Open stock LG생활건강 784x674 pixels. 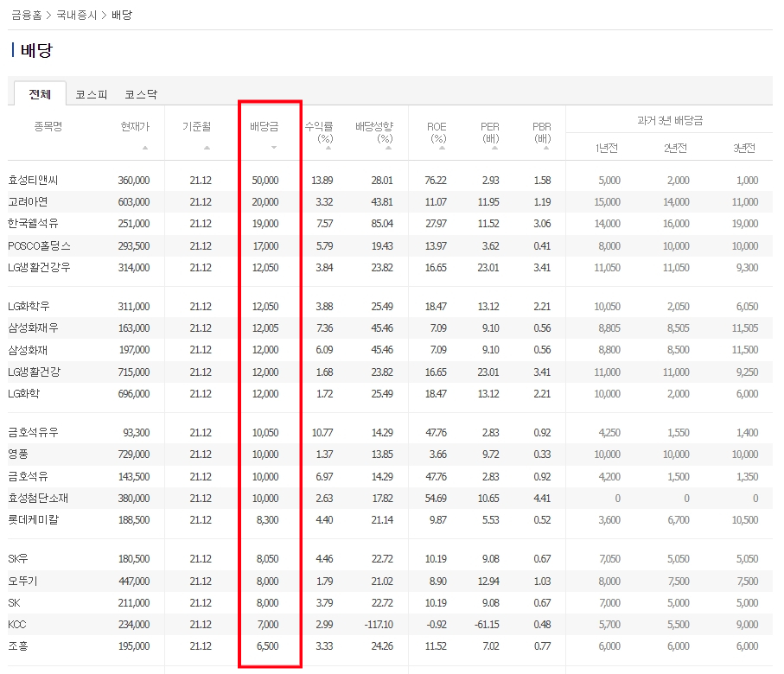[34, 372]
